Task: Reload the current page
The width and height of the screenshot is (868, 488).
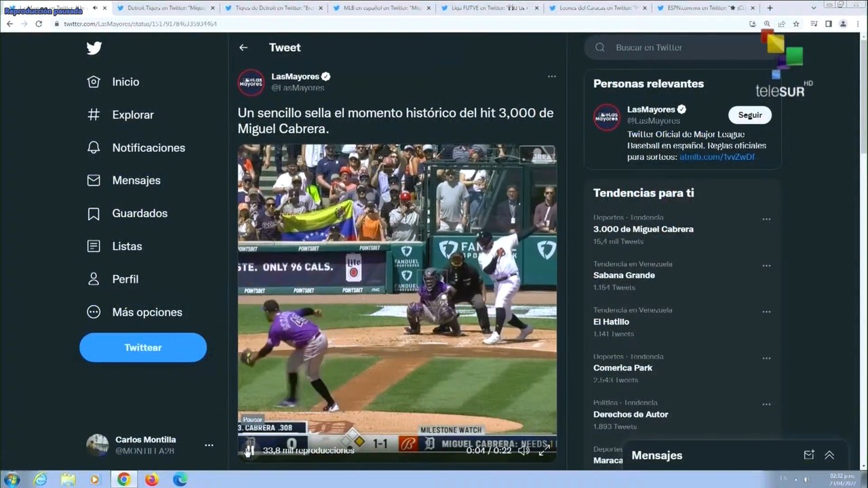Action: click(x=39, y=24)
